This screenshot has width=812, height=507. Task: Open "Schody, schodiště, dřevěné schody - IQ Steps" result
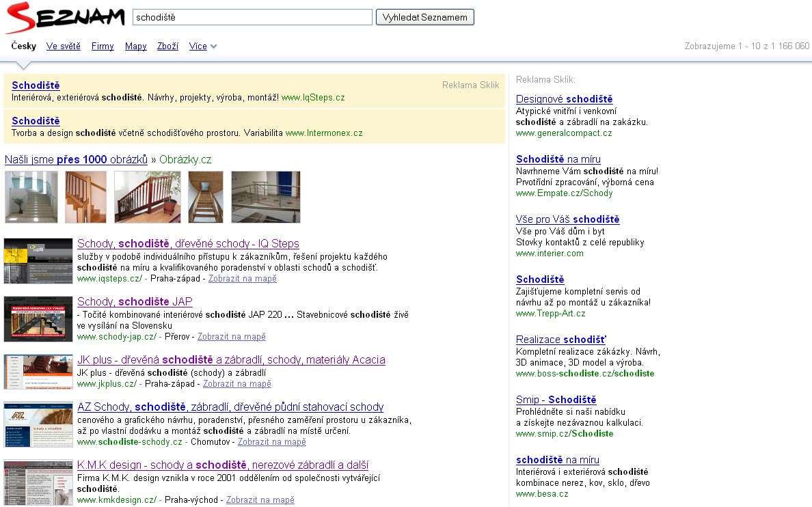point(188,243)
